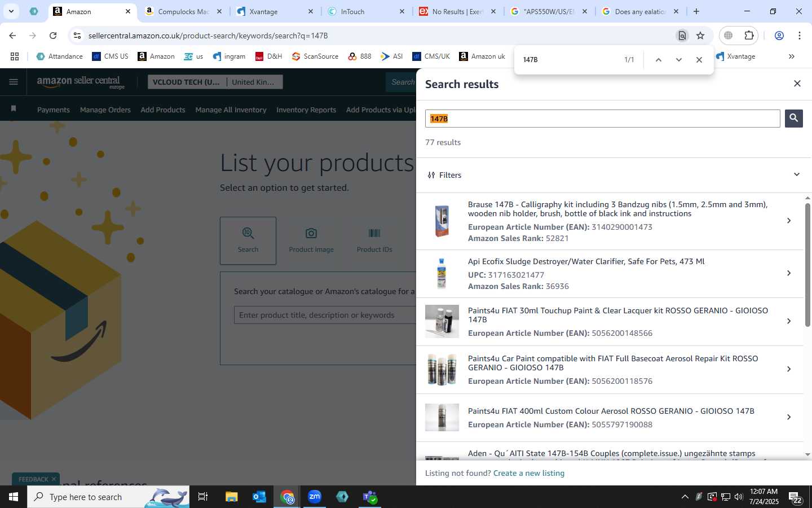Image resolution: width=812 pixels, height=508 pixels.
Task: Open the Brause 147B Calligraphy kit result chevron
Action: tap(788, 221)
